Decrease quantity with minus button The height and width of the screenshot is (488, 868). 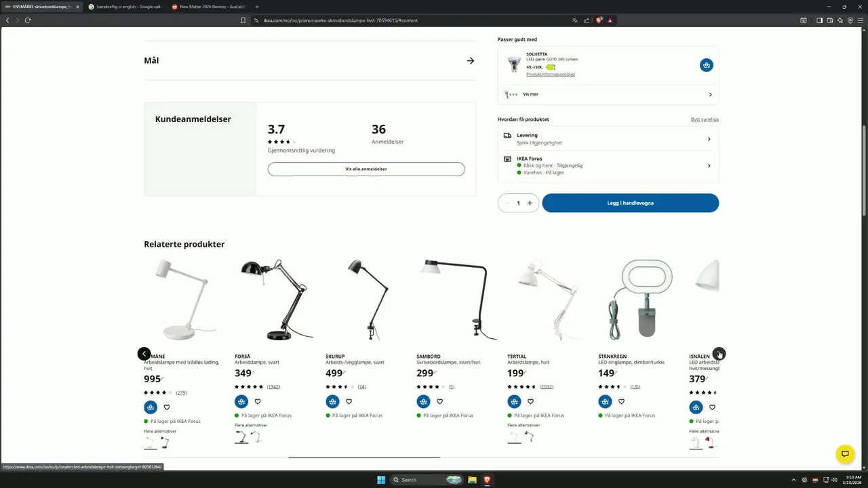pyautogui.click(x=507, y=203)
